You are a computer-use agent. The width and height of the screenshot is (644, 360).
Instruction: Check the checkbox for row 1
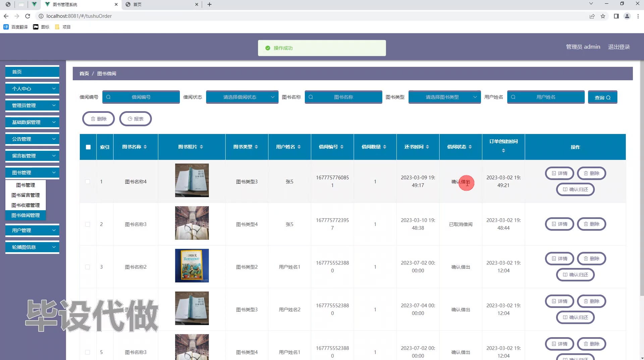click(x=88, y=182)
